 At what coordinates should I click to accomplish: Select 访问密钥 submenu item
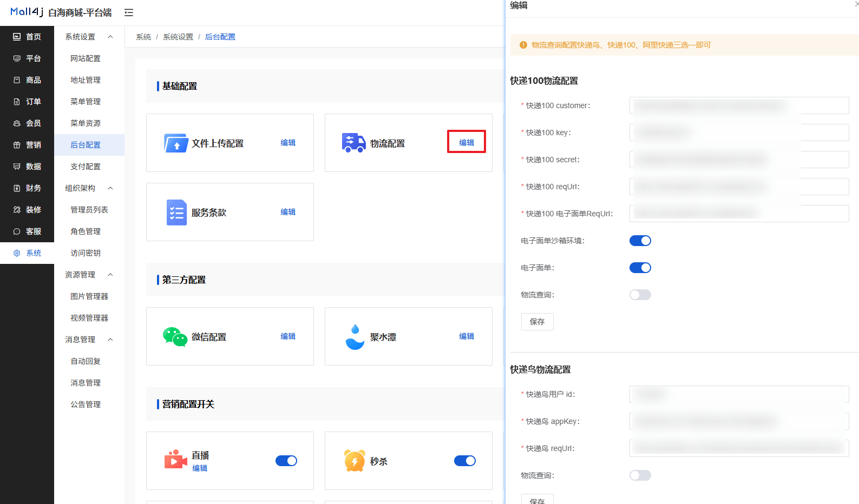pos(89,253)
